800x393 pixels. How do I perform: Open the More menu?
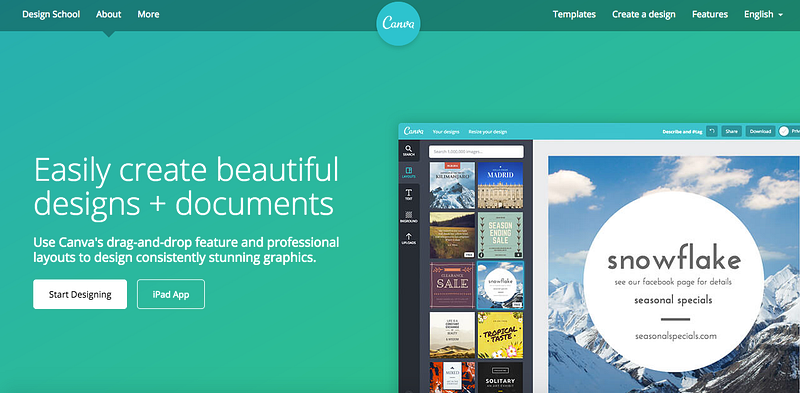tap(148, 14)
